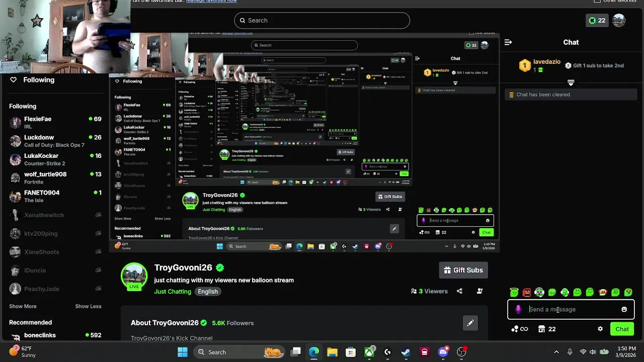Screen dimensions: 644x362
Task: Open the Kicks shop showing 22
Action: coord(546,329)
